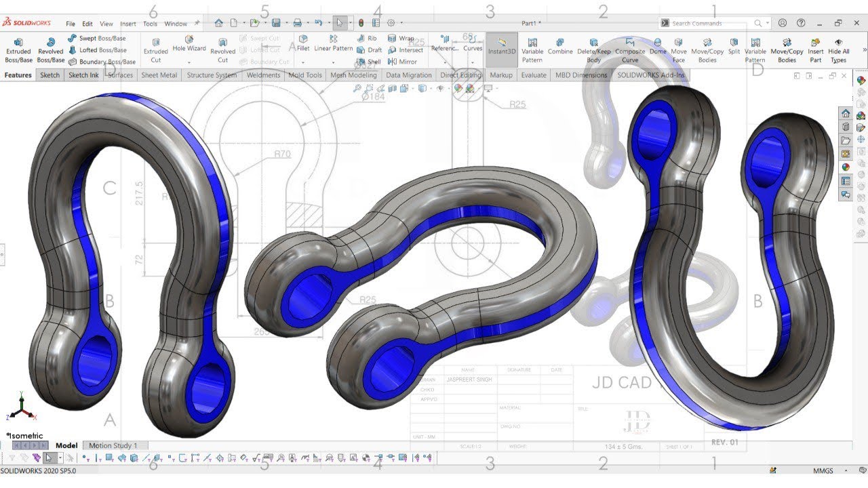Toggle Hide All Types visibility
Viewport: 868px width, 488px height.
839,51
